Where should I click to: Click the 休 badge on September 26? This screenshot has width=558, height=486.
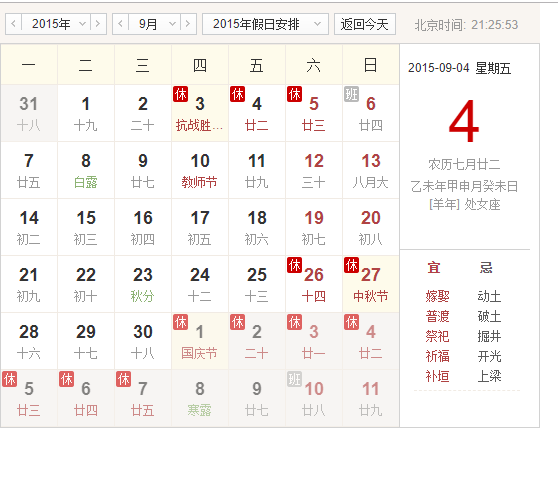(x=294, y=265)
